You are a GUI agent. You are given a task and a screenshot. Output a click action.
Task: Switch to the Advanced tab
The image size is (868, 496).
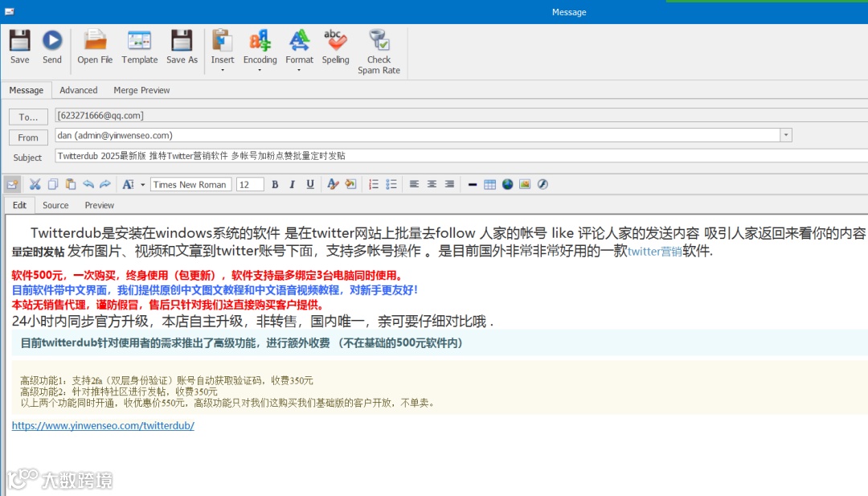[x=79, y=90]
